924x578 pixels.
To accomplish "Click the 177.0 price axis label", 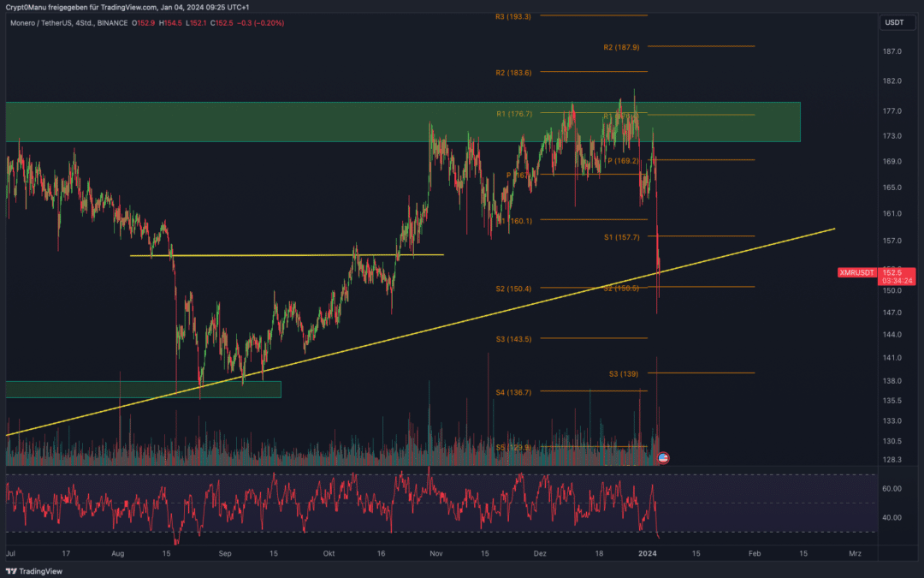I will pyautogui.click(x=891, y=110).
